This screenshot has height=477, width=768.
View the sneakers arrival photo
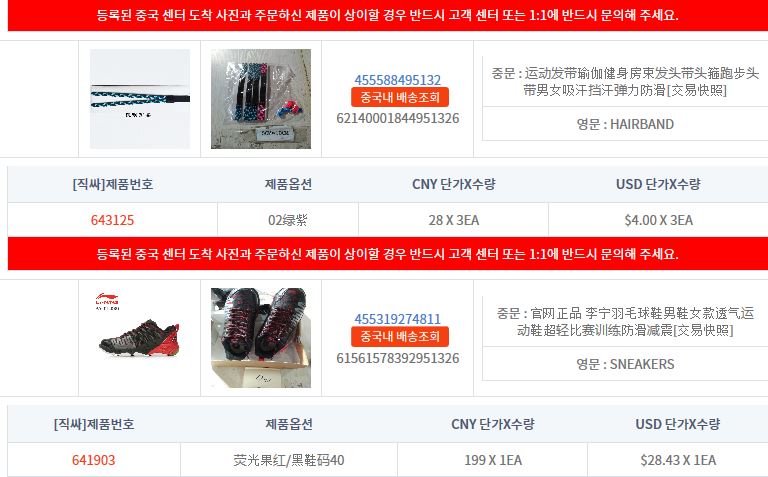tap(261, 338)
